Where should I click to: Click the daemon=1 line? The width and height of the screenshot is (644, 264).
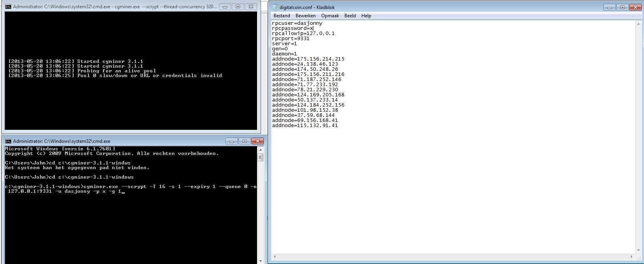(285, 54)
